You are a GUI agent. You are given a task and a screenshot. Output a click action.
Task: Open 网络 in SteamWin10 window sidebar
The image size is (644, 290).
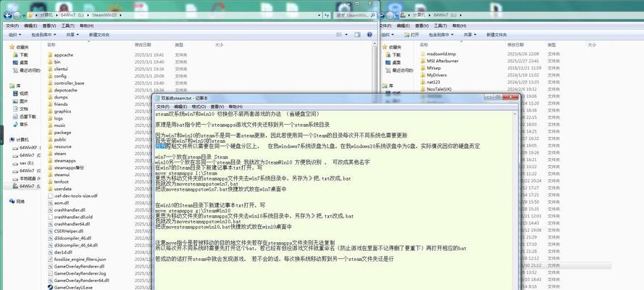click(x=17, y=202)
